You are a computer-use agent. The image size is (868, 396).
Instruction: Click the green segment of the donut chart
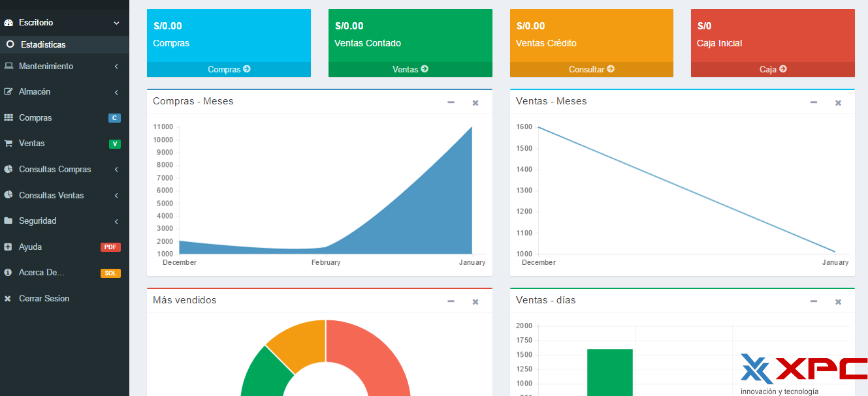coord(266,375)
